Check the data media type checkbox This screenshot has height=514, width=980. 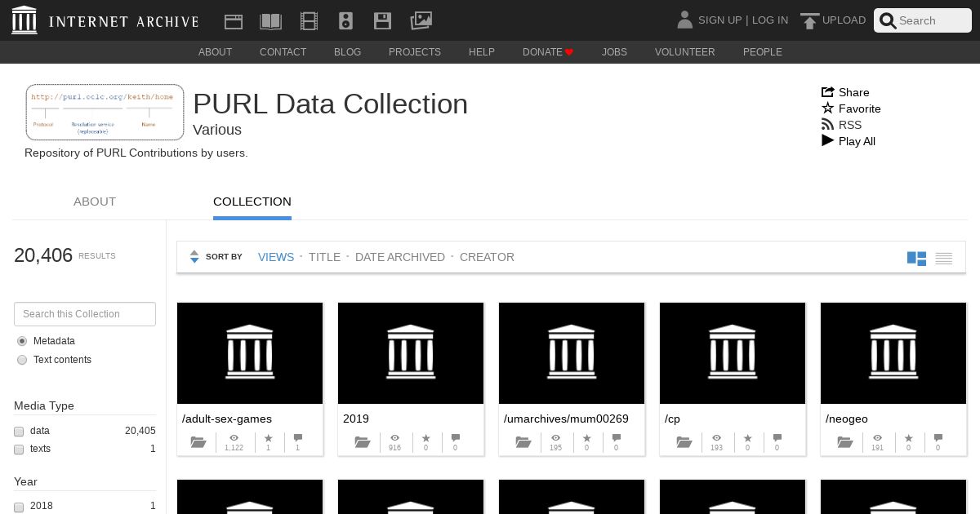(19, 431)
